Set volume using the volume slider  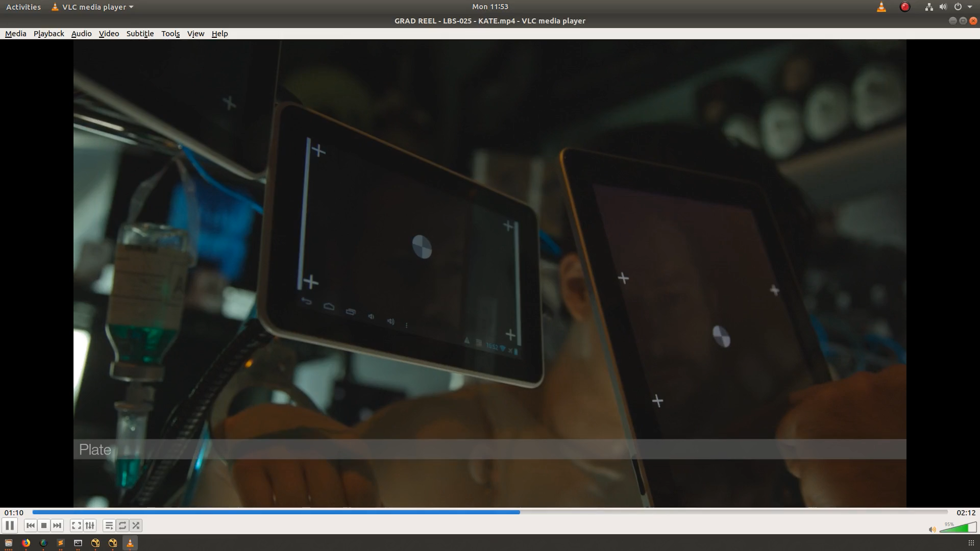tap(958, 528)
